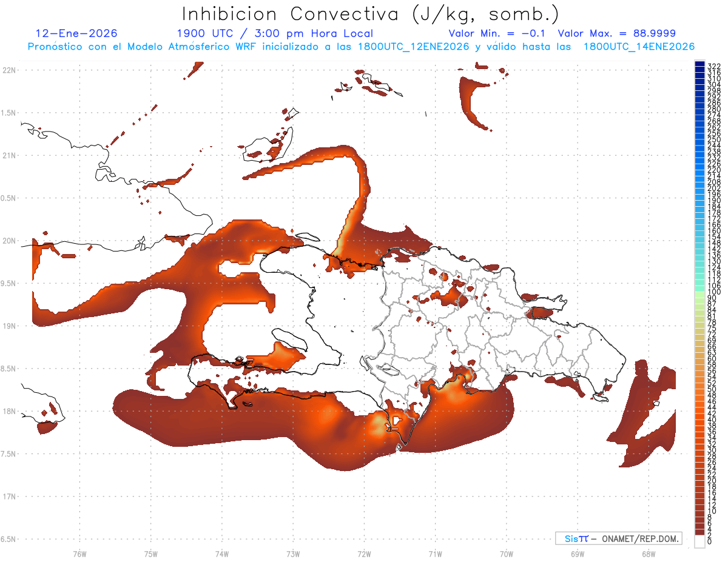
Task: Click the '69W' longitude label
Action: click(x=578, y=554)
